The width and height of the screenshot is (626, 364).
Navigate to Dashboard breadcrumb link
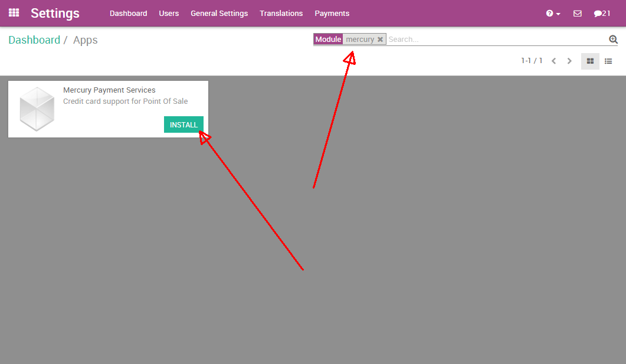[x=34, y=40]
